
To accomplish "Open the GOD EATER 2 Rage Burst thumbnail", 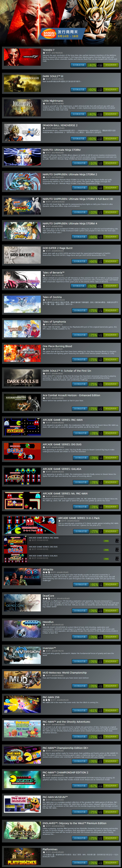I will point(22,255).
